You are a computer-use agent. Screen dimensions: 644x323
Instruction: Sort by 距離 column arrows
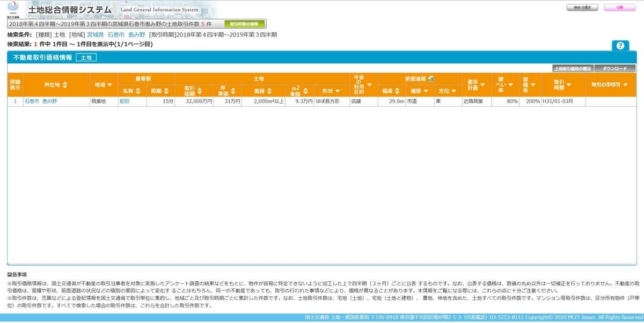(x=167, y=91)
